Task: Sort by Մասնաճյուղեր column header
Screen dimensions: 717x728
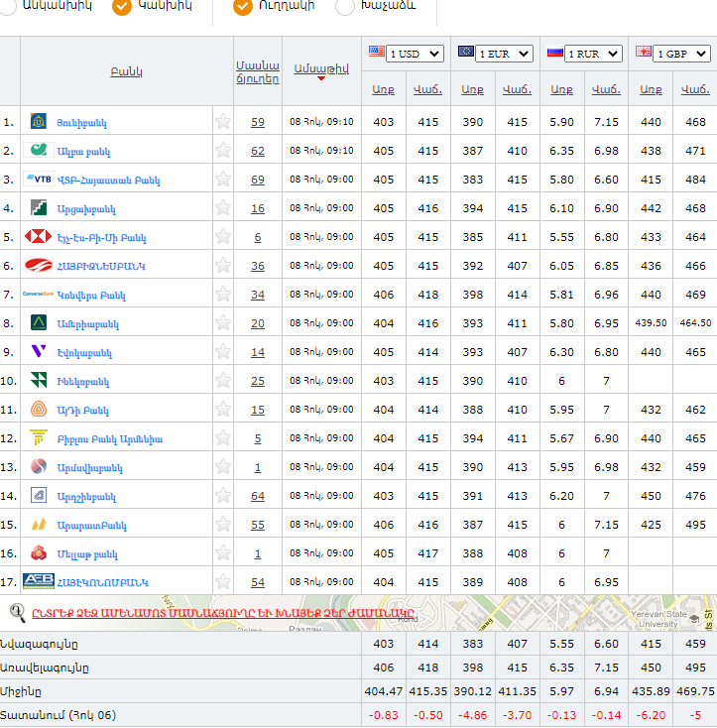Action: (x=258, y=72)
